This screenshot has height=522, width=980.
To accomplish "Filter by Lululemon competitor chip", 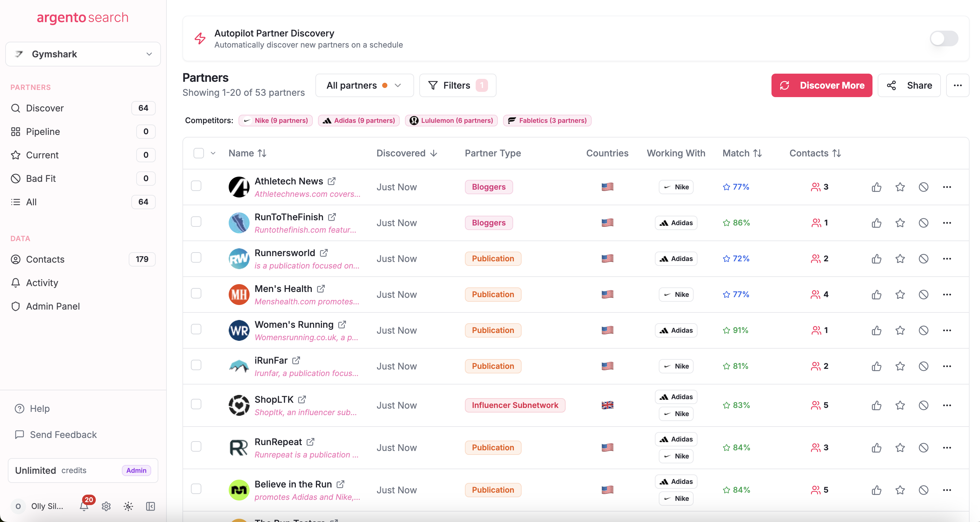I will click(451, 120).
